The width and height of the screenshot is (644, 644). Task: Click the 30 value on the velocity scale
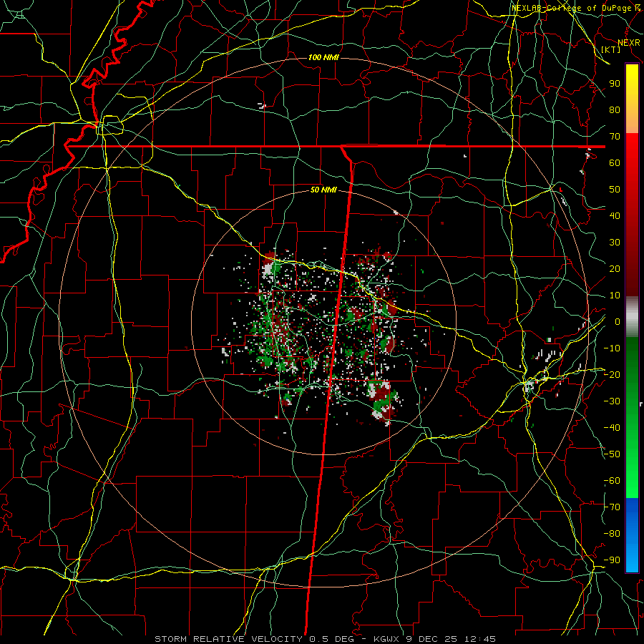(615, 243)
